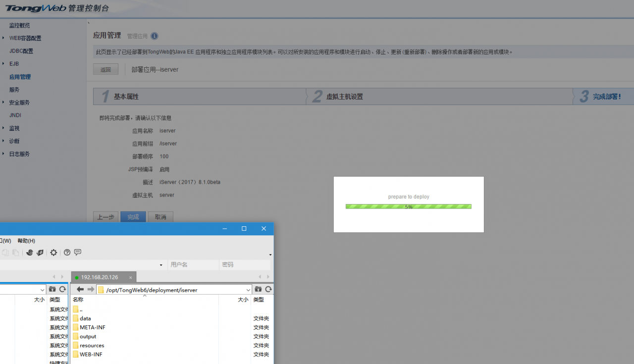634x364 pixels.
Task: Maximize the FTP client window
Action: pos(244,228)
